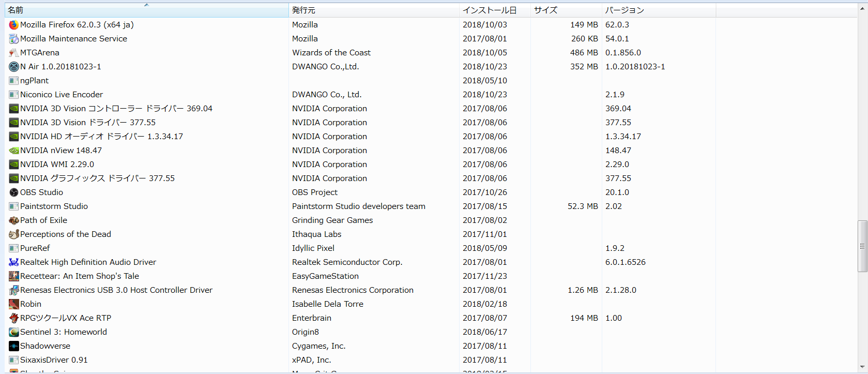Select Sentinel 3: Homeworld entry

(x=64, y=332)
